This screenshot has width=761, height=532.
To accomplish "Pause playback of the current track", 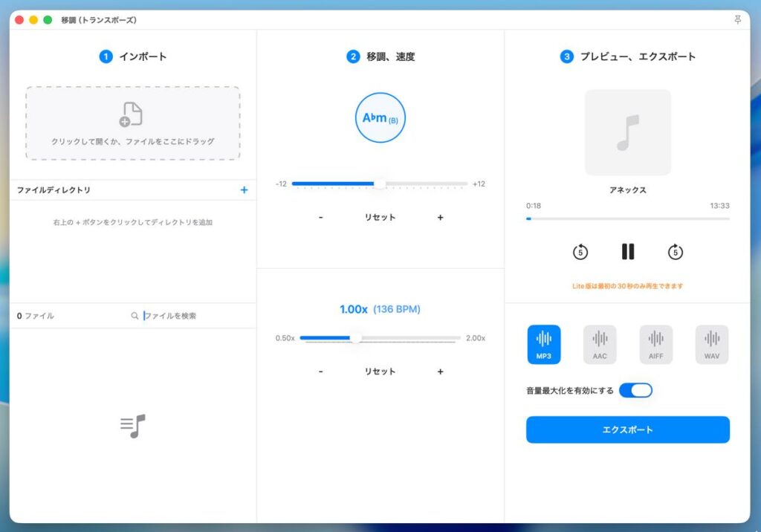I will click(628, 252).
